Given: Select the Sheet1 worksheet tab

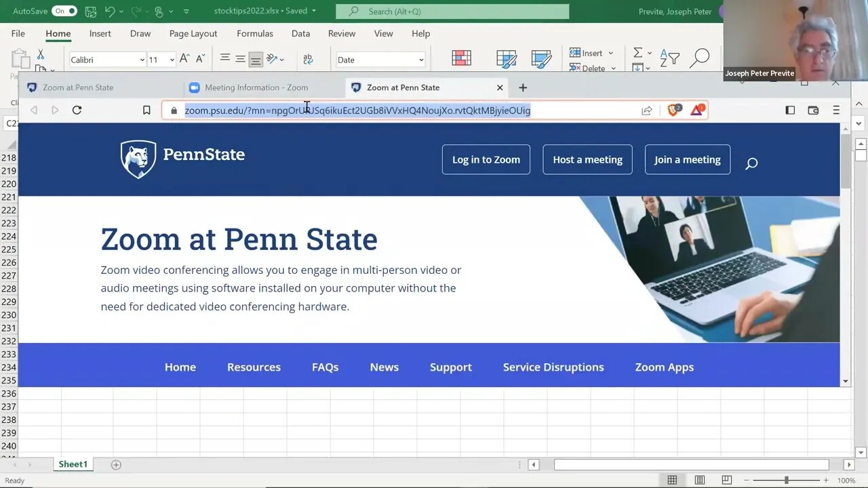Looking at the screenshot, I should coord(73,464).
